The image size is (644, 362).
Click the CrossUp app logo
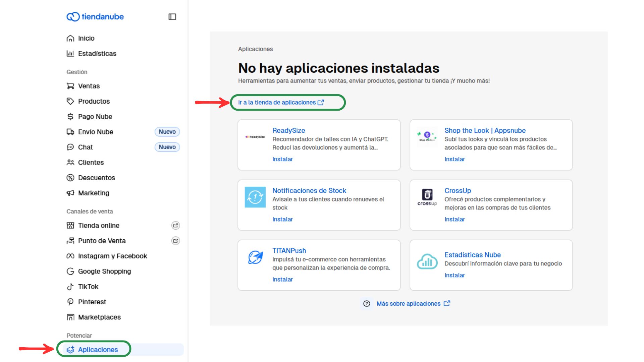coord(427,197)
